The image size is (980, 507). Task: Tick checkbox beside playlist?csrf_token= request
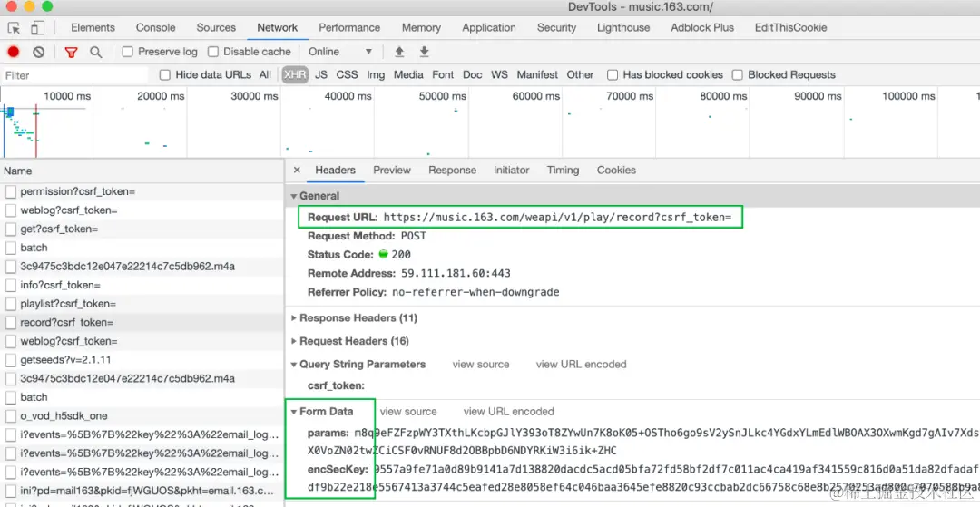[x=11, y=304]
